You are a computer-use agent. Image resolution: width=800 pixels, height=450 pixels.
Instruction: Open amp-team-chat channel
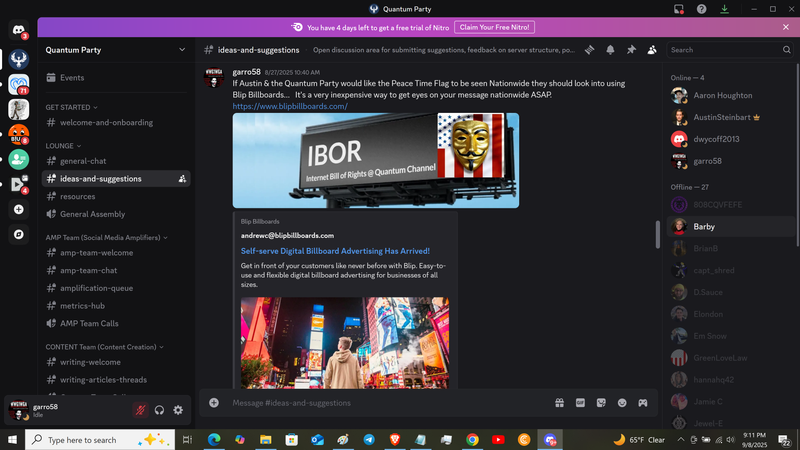pyautogui.click(x=116, y=270)
